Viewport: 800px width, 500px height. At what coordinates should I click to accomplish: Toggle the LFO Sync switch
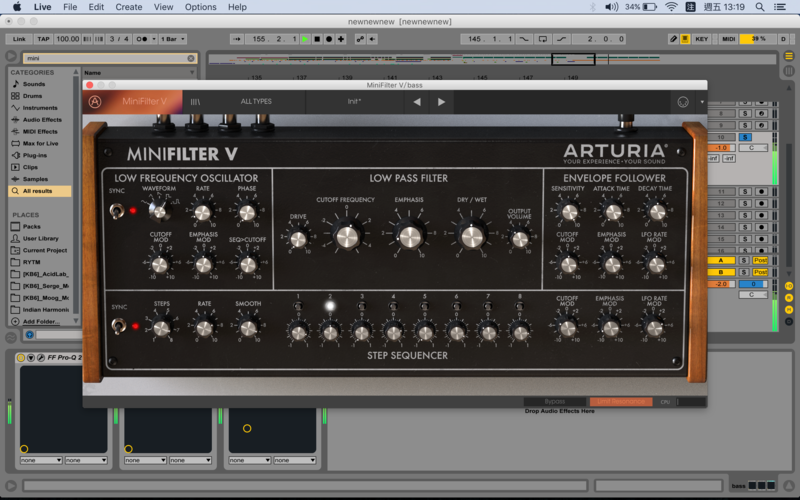click(118, 211)
